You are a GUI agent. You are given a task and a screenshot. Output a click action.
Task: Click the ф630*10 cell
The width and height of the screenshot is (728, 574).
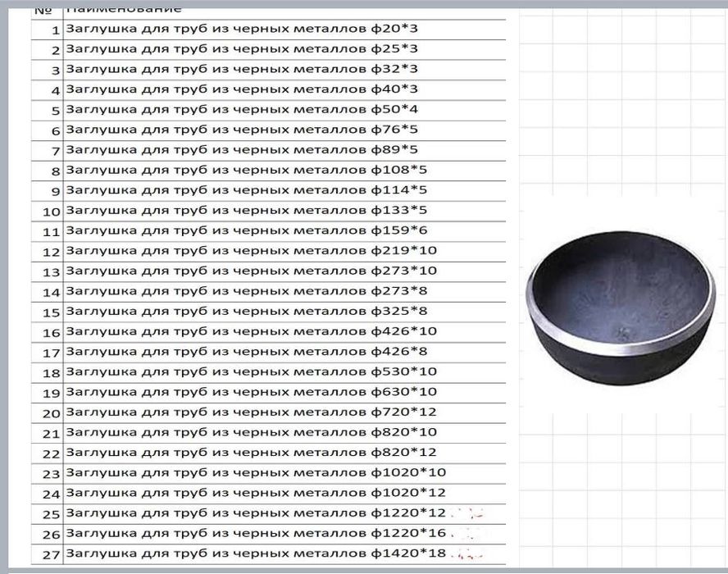pyautogui.click(x=284, y=394)
